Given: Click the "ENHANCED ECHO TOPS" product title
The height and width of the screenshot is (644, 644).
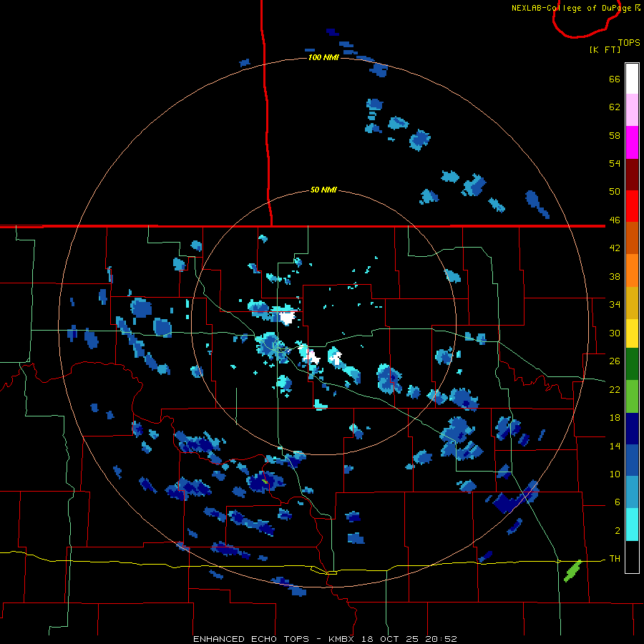Looking at the screenshot, I should pyautogui.click(x=251, y=639).
